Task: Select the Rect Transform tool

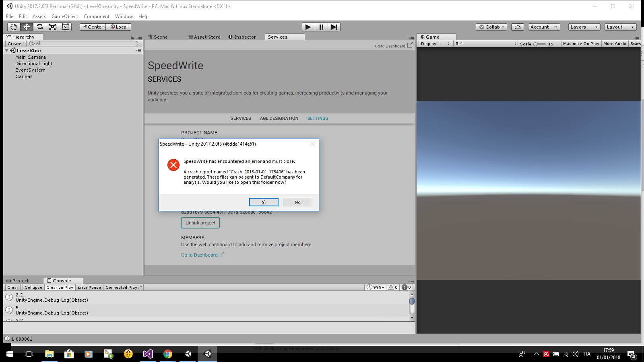Action: pyautogui.click(x=65, y=27)
